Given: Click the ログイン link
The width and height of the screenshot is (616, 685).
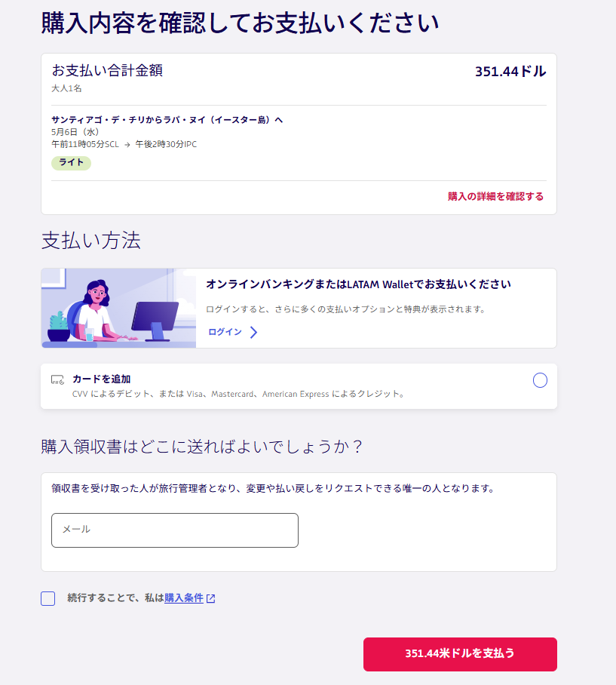Looking at the screenshot, I should click(225, 332).
